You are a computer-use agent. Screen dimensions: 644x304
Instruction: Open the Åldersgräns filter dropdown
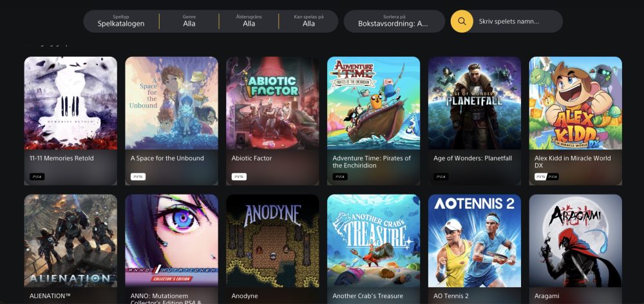pos(249,21)
